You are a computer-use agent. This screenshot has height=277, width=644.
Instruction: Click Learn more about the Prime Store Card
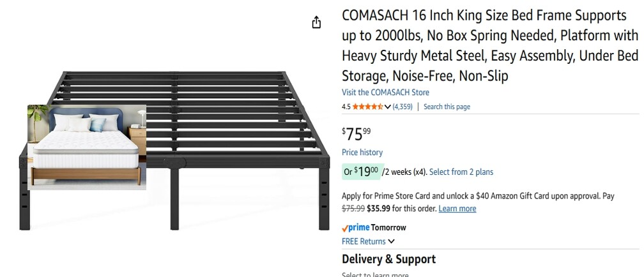coord(457,209)
